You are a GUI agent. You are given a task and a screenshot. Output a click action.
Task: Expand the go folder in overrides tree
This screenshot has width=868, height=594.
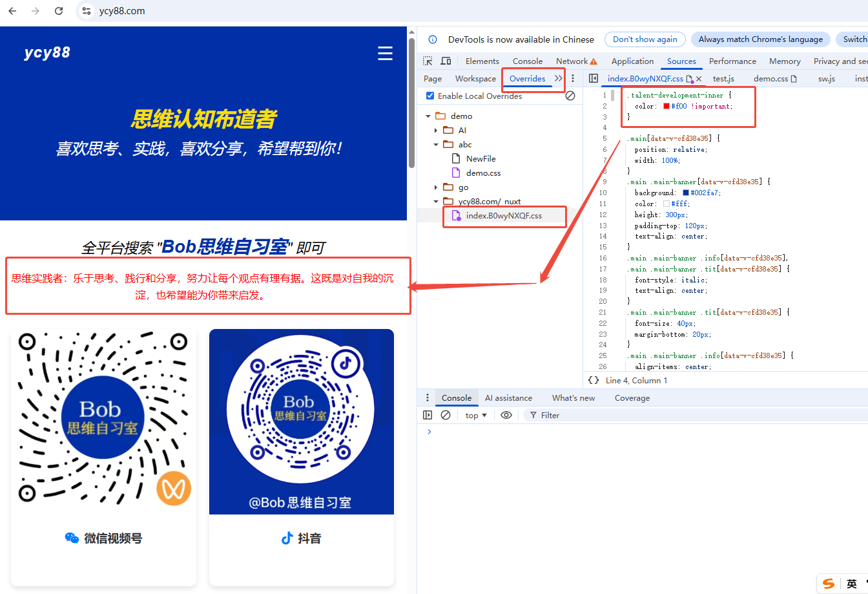point(436,187)
